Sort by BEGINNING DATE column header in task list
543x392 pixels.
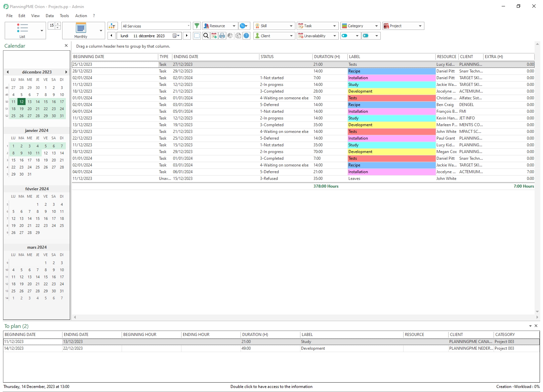coord(115,57)
